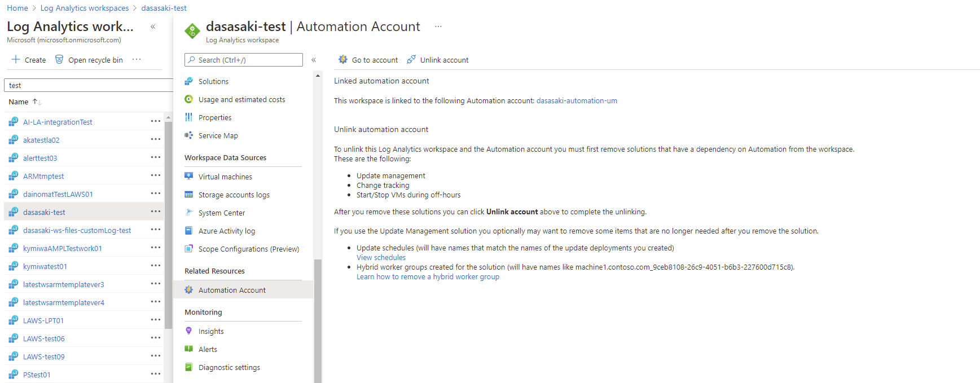Click the dasasaki-test breadcrumb
The image size is (980, 383).
(x=164, y=8)
